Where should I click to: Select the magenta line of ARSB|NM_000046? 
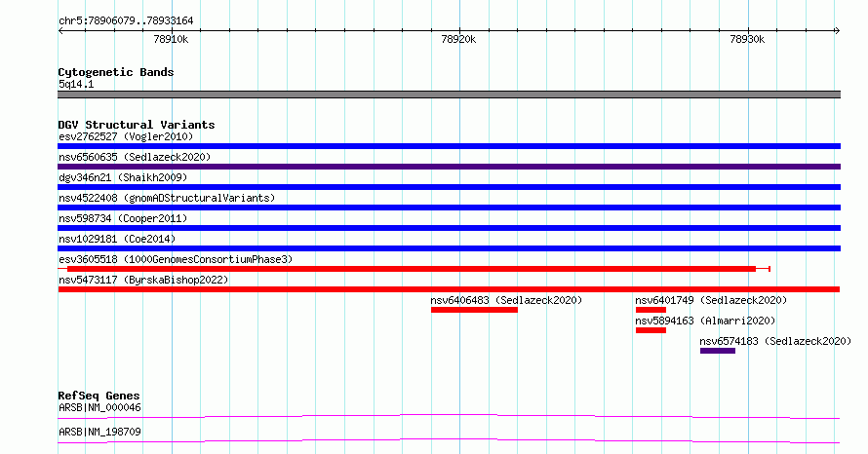449,416
